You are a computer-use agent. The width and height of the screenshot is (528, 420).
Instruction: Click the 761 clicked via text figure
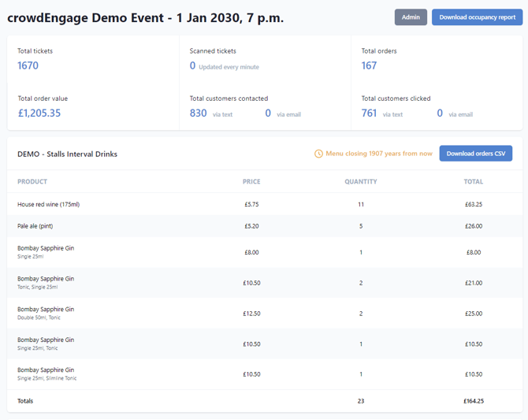coord(369,113)
